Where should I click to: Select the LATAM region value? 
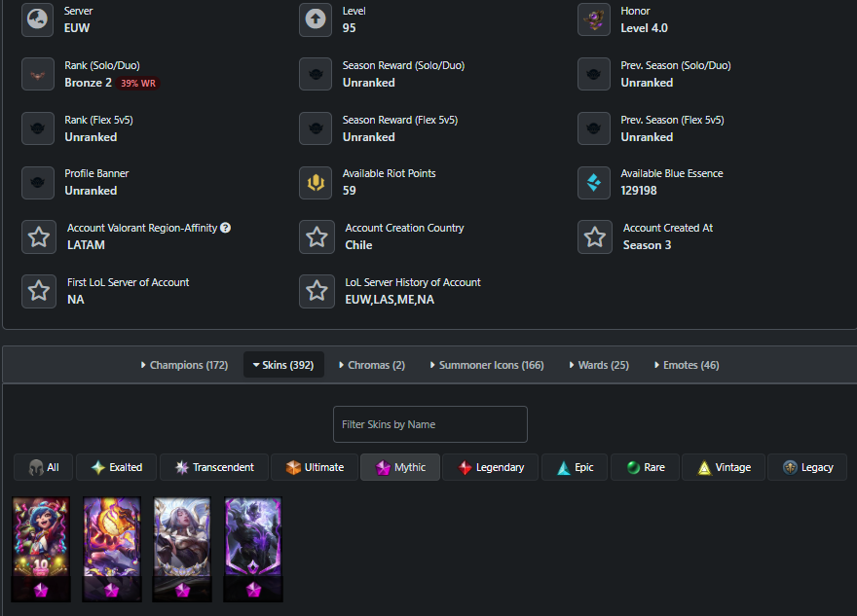coord(86,245)
